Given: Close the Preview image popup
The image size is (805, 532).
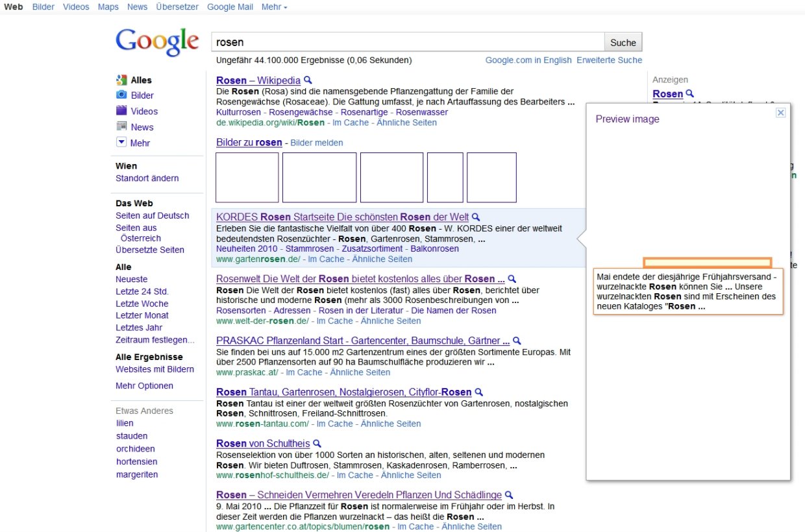Looking at the screenshot, I should (x=781, y=112).
